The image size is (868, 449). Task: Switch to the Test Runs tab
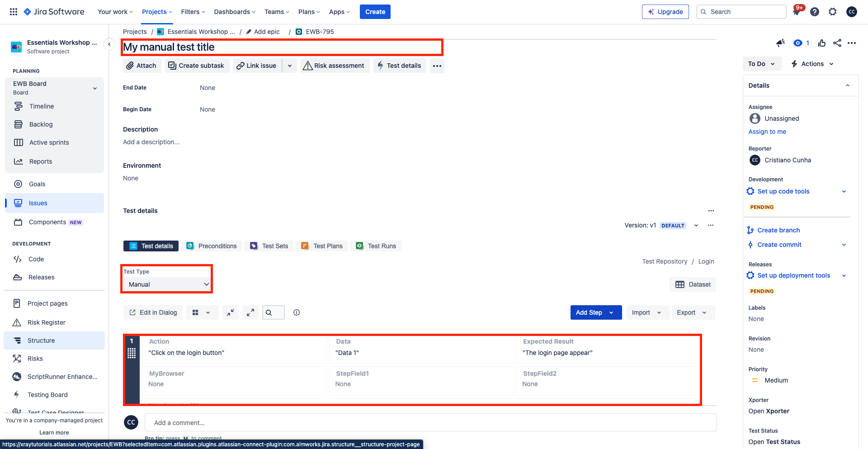pos(376,246)
